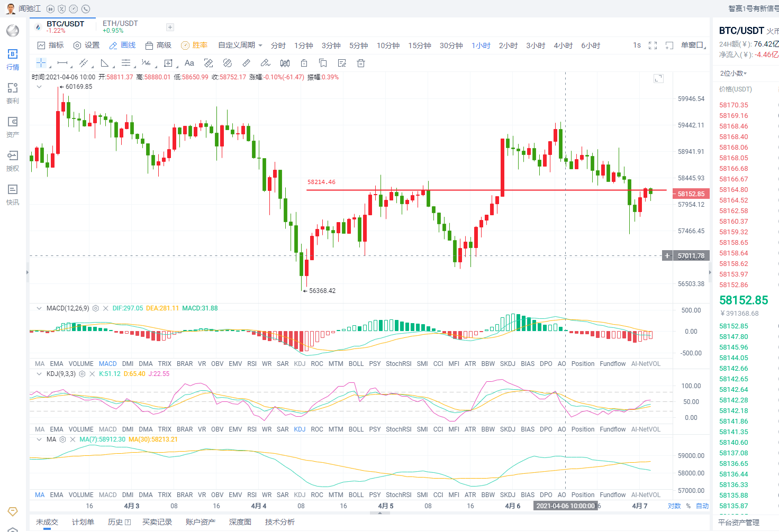Open MACD indicator settings gear

click(96, 308)
